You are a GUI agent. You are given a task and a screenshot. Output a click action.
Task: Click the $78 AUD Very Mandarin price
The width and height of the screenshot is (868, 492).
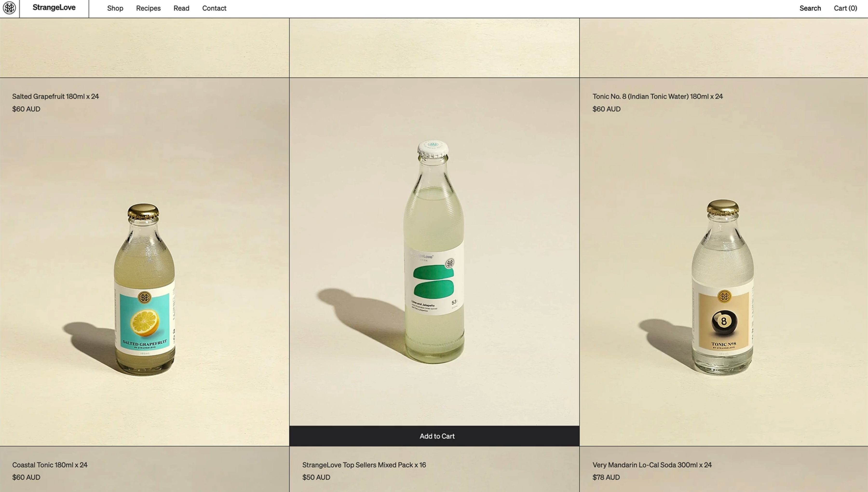point(606,477)
